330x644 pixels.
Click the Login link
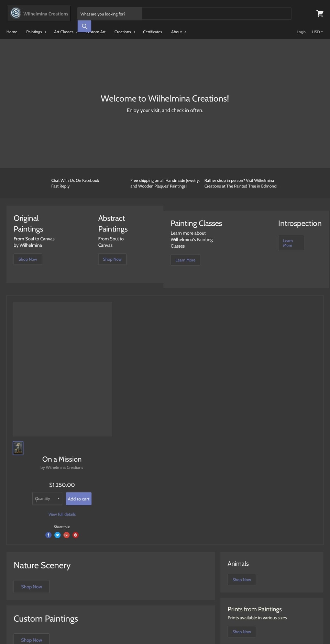coord(301,32)
